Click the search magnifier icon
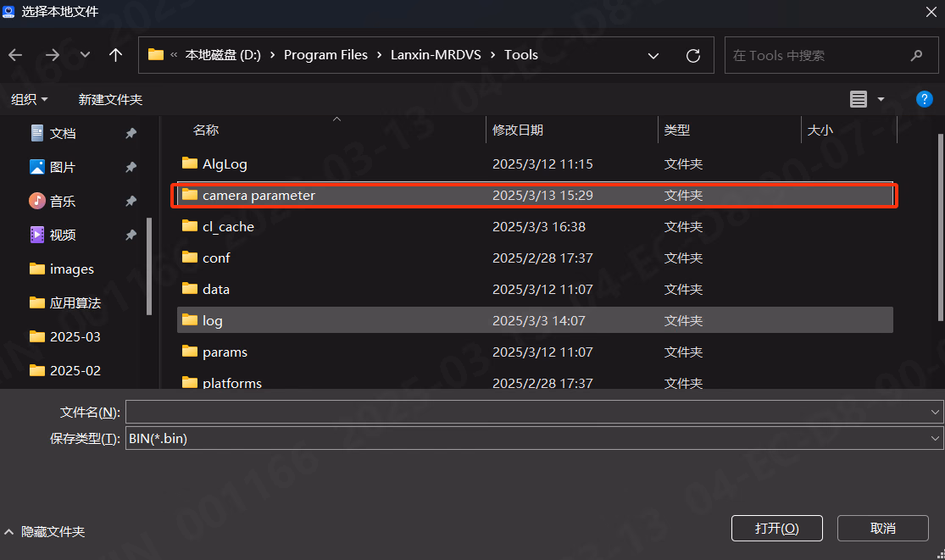Image resolution: width=945 pixels, height=560 pixels. tap(917, 55)
